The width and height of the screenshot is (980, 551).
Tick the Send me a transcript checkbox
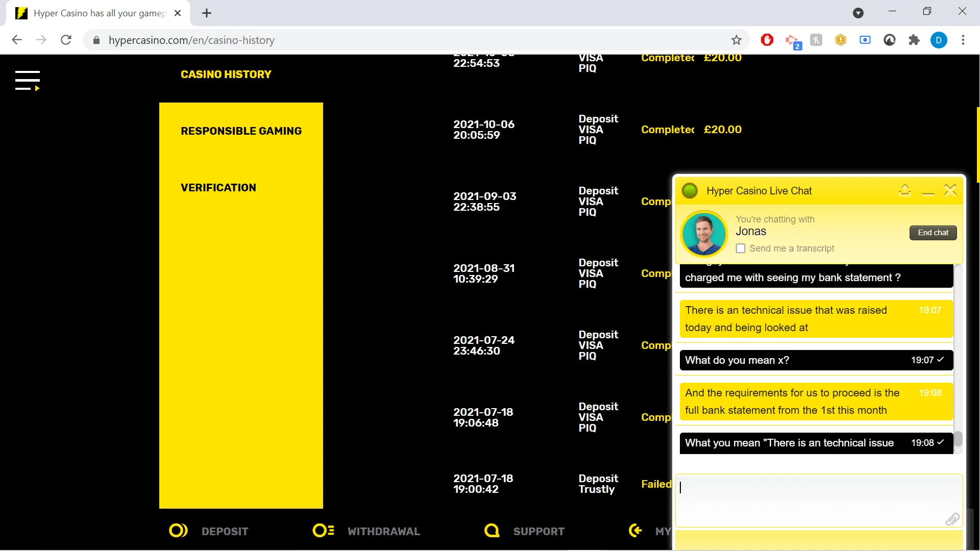741,248
